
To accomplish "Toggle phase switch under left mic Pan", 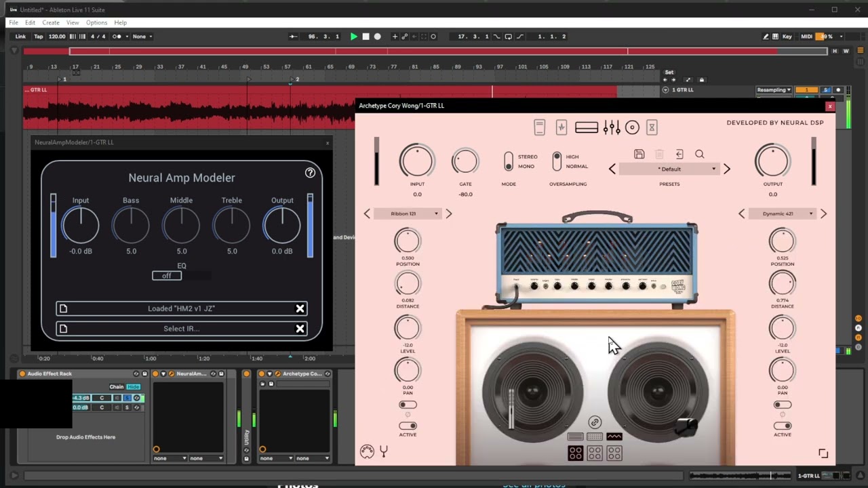I will [x=408, y=405].
